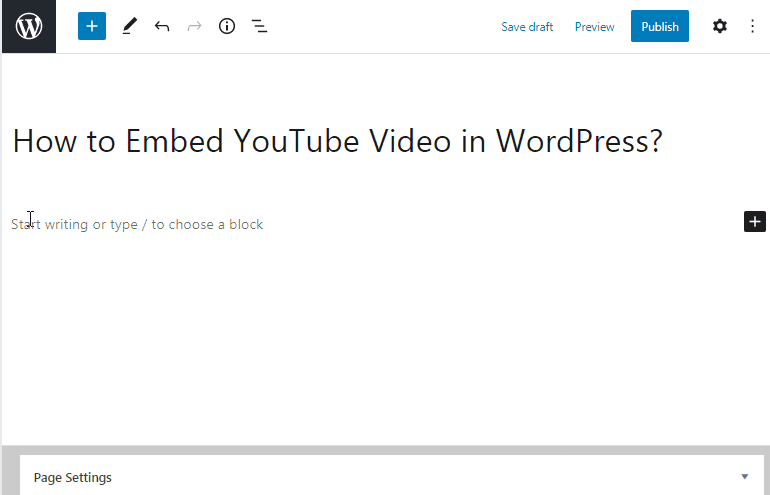Select the Tools pencil icon

pyautogui.click(x=129, y=26)
